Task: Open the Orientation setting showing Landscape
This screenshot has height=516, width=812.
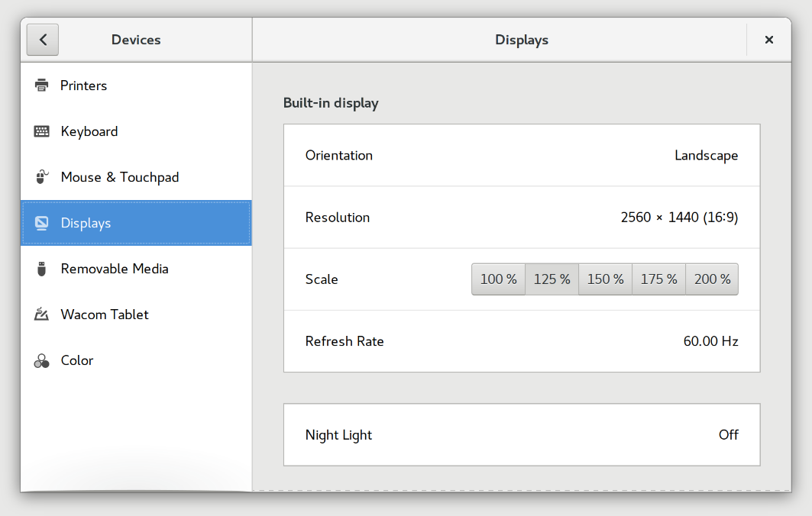Action: 522,155
